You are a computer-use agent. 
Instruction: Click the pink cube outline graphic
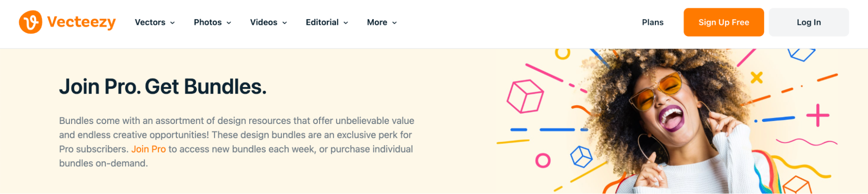coord(525,96)
